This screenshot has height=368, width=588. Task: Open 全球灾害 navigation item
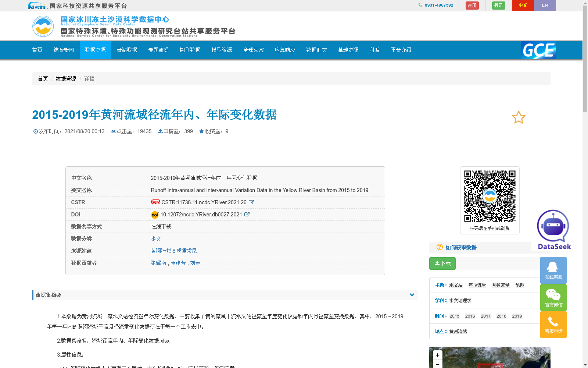254,50
